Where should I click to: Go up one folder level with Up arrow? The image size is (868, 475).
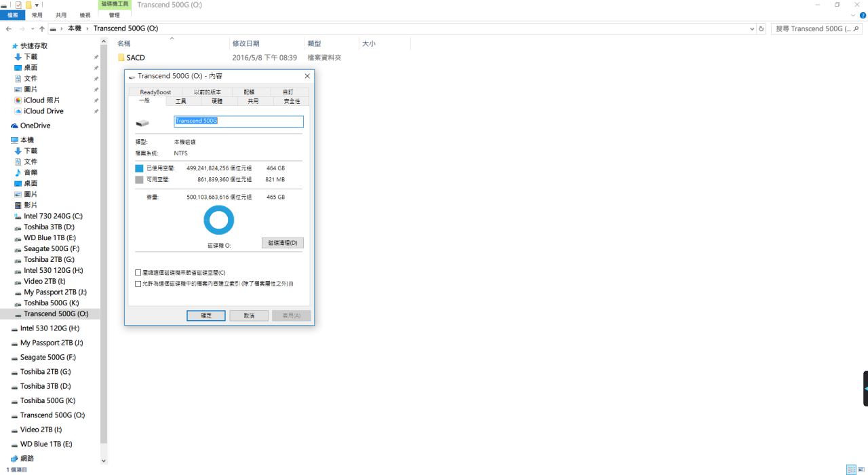41,28
